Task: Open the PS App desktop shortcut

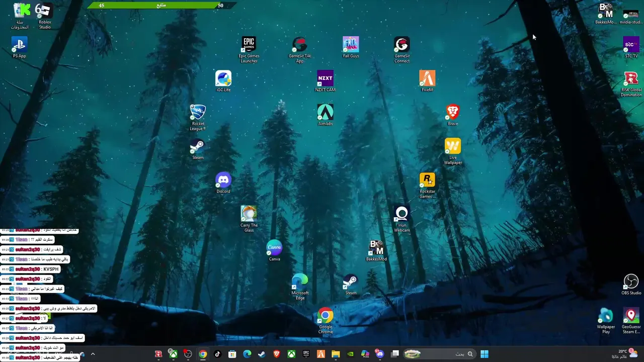Action: pyautogui.click(x=19, y=48)
